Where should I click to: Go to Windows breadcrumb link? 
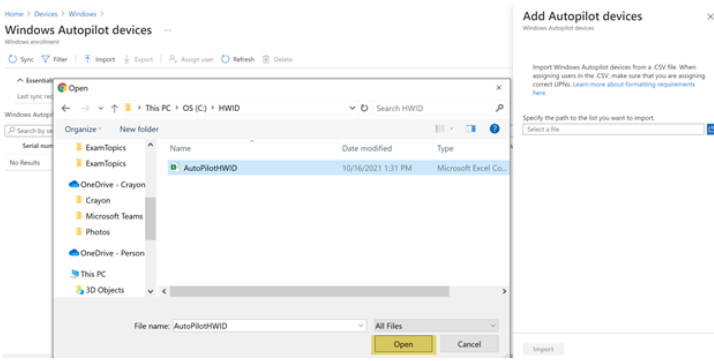coord(82,14)
